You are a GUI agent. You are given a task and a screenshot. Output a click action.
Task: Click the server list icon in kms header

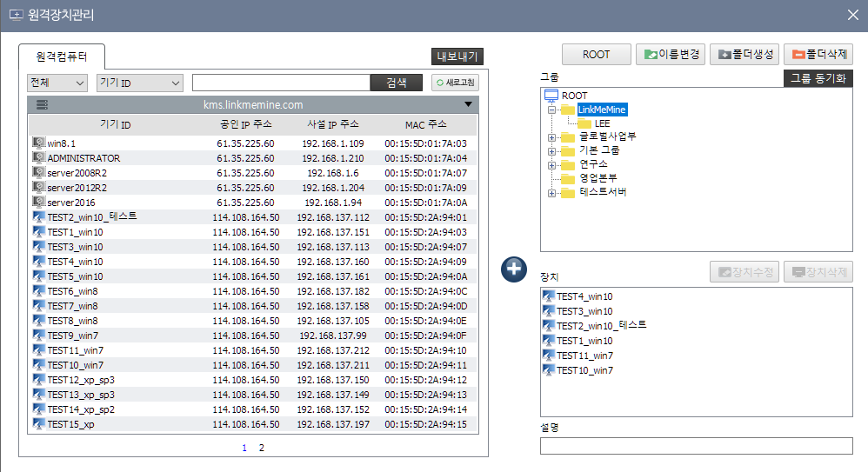[42, 104]
